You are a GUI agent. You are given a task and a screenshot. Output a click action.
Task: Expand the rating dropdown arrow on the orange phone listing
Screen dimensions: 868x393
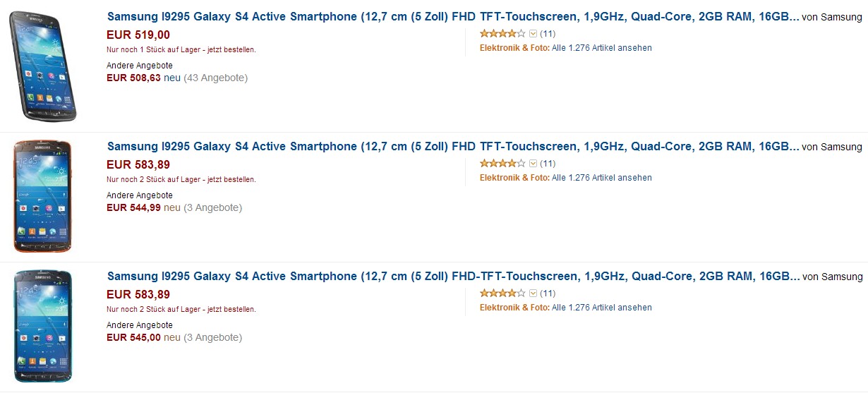[533, 163]
